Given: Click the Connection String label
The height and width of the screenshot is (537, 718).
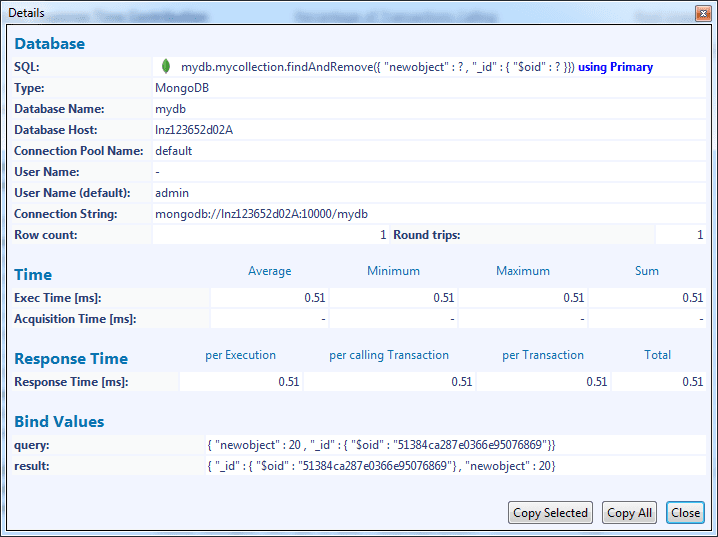Looking at the screenshot, I should pos(65,214).
